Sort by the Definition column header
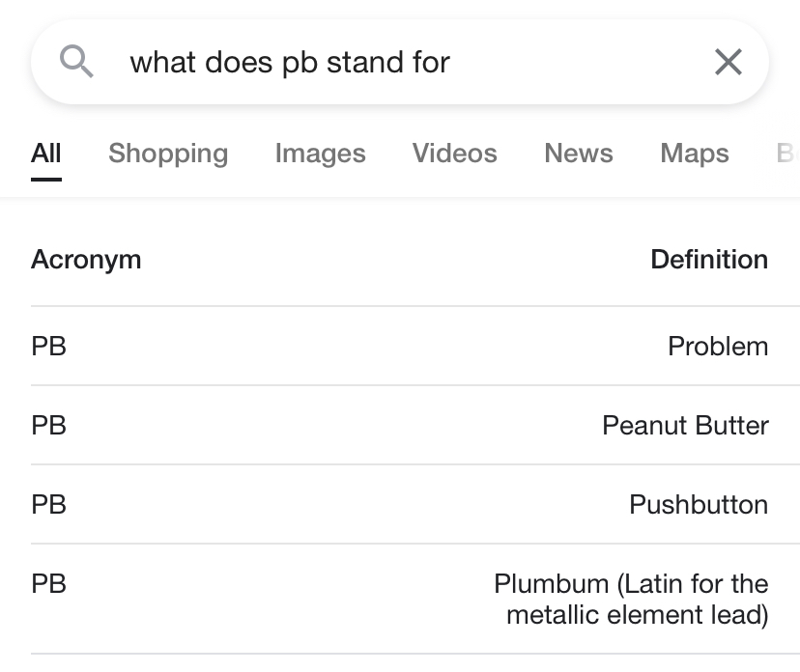This screenshot has width=800, height=672. point(710,259)
